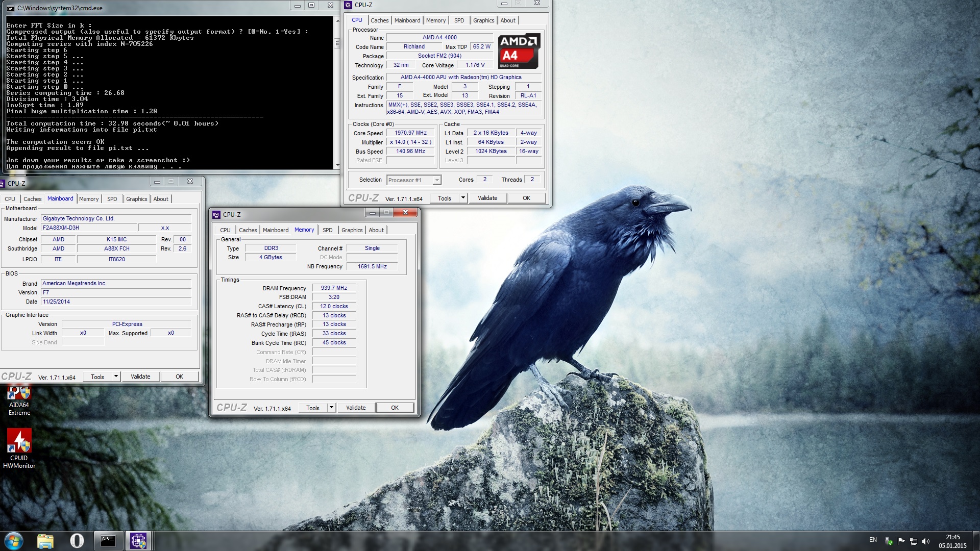Click cmd window scrollbar down arrow
980x551 pixels.
[337, 165]
